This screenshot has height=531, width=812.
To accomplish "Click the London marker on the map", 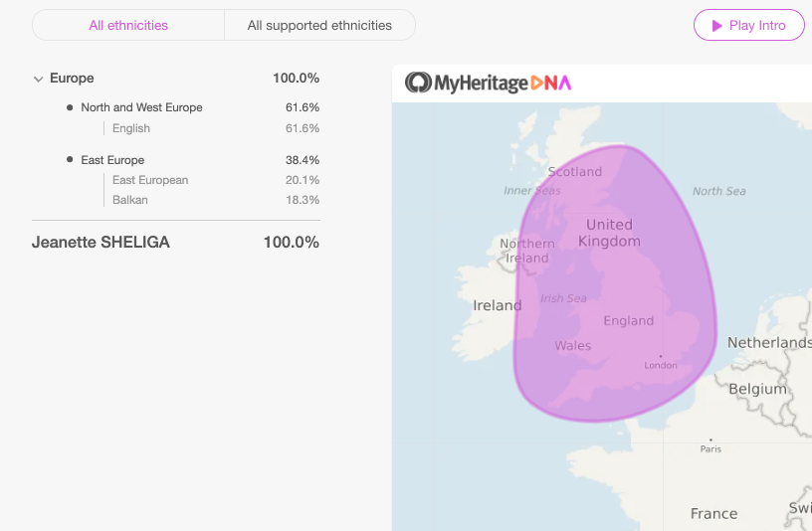I will [661, 356].
